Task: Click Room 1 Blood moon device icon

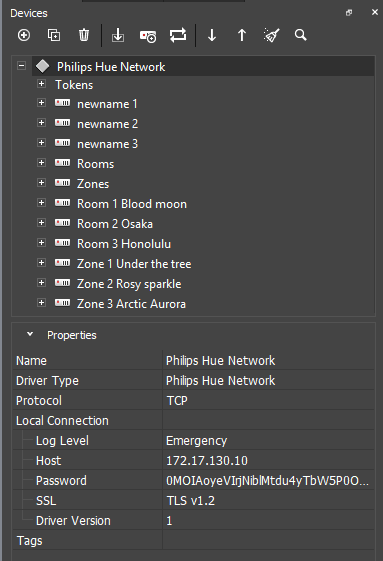Action: (x=62, y=203)
